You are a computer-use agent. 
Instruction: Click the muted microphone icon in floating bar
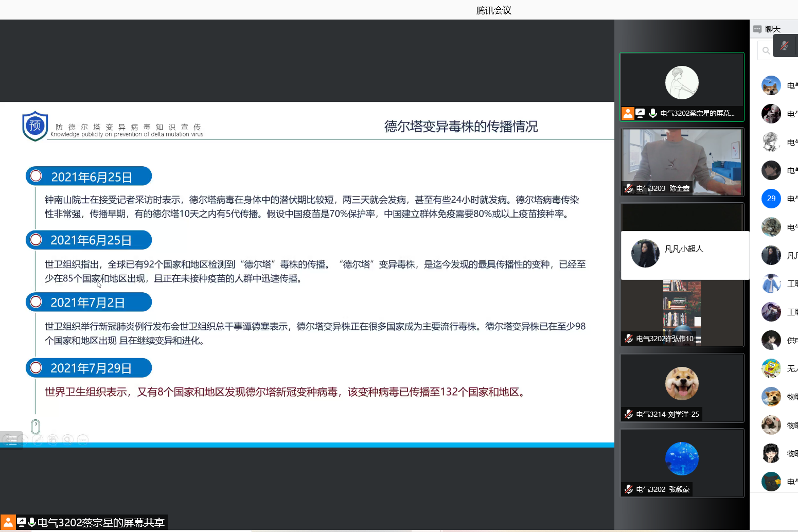tap(784, 46)
